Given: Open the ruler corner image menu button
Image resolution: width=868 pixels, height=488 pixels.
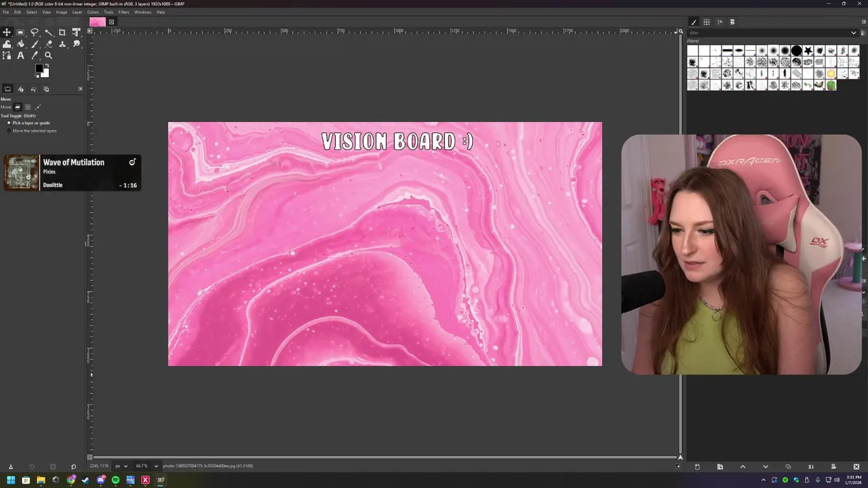Looking at the screenshot, I should coord(91,31).
